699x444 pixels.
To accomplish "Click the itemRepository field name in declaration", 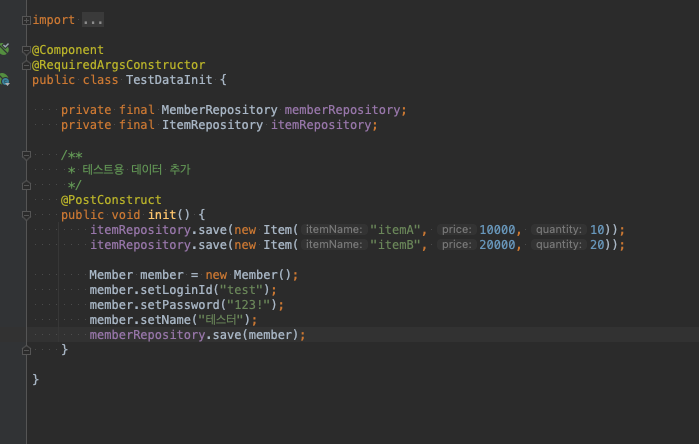I will [321, 125].
